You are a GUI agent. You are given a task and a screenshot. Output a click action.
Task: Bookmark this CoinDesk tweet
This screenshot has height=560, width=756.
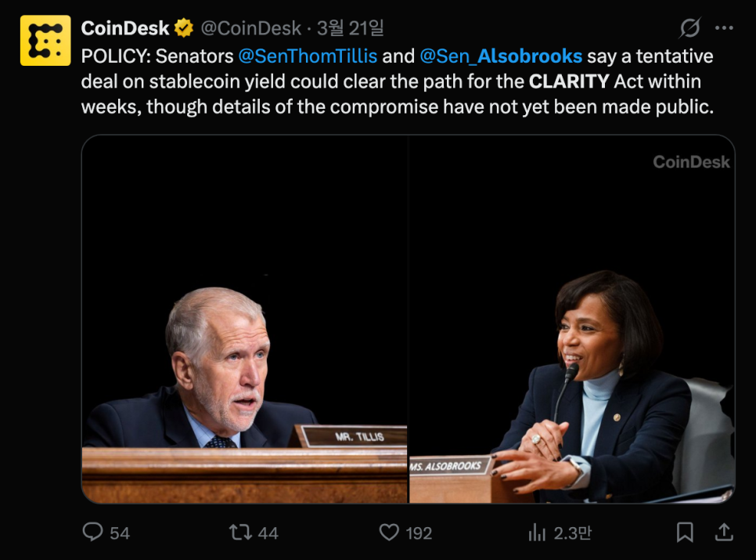(685, 533)
